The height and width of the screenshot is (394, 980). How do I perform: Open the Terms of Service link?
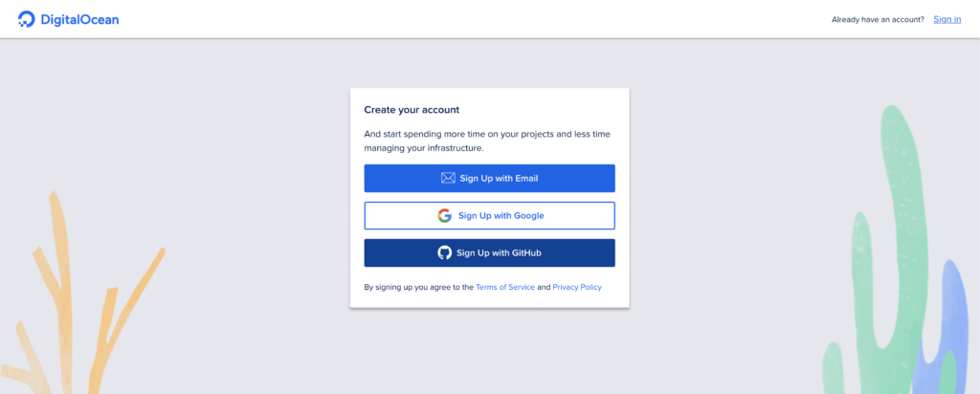pos(505,287)
